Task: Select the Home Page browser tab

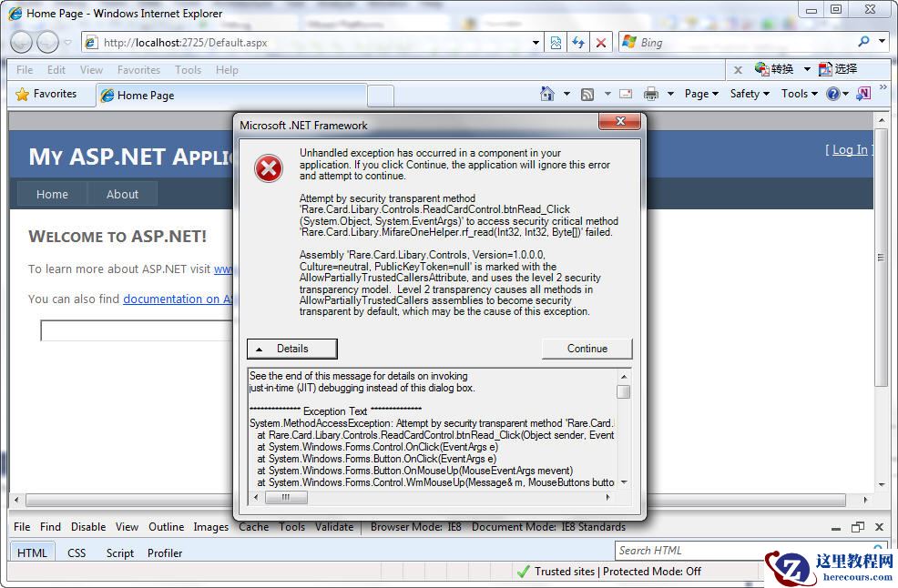Action: 231,95
